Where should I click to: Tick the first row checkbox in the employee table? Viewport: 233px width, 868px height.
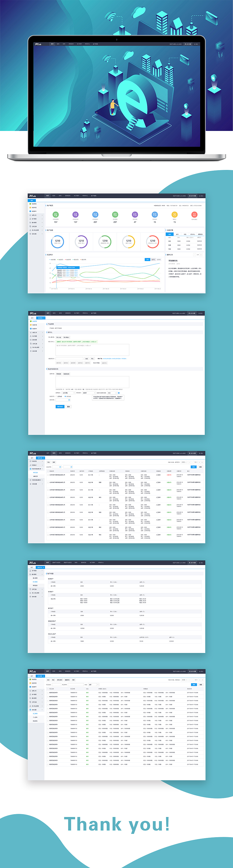click(x=48, y=693)
